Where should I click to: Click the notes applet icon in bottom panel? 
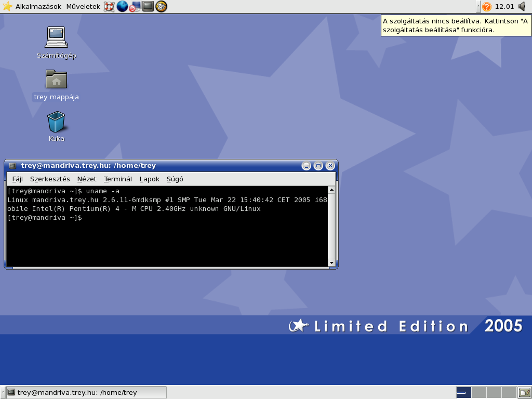(x=525, y=393)
